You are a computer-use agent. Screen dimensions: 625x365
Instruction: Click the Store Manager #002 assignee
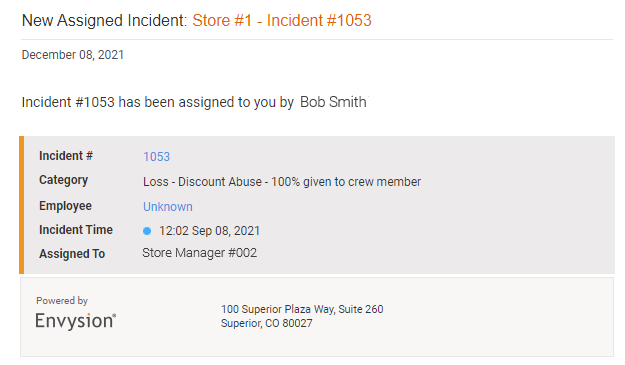pos(199,253)
